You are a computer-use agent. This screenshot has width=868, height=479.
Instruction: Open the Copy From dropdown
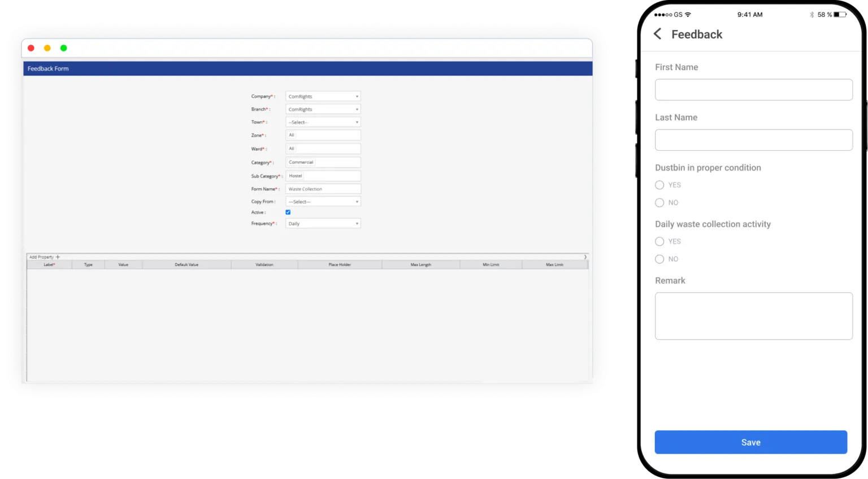point(323,202)
